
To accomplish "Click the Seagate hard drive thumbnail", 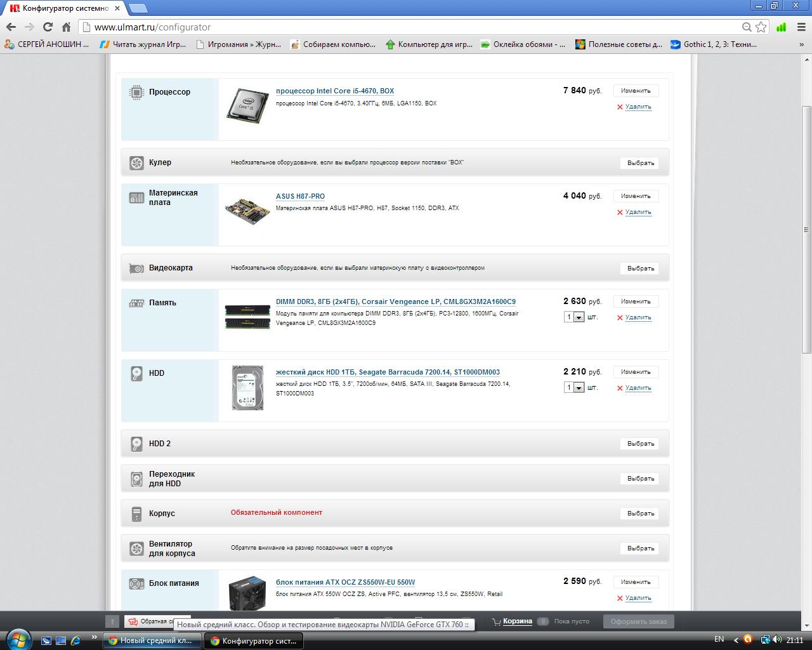I will [247, 388].
